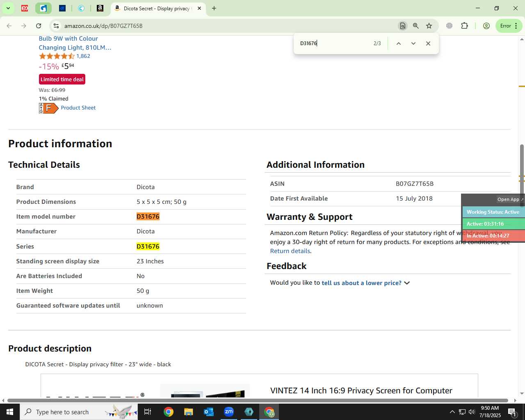The width and height of the screenshot is (525, 420).
Task: Click the Active: 03:31:16 timer bar
Action: coord(493,224)
